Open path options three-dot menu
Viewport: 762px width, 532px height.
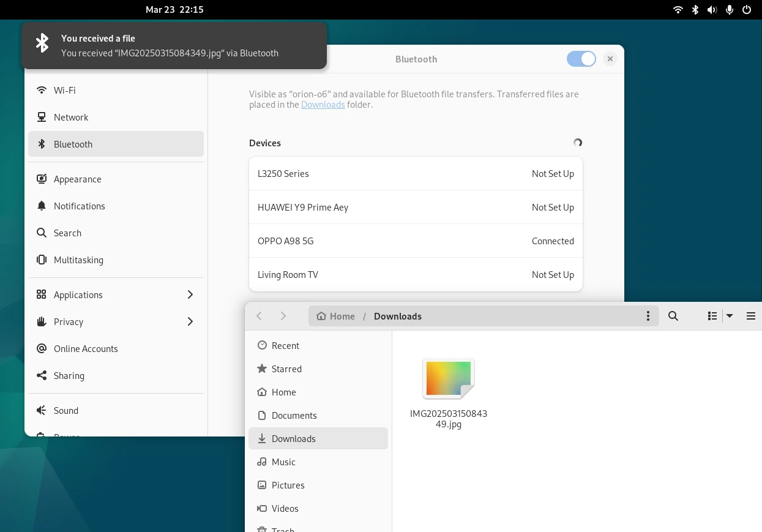coord(648,316)
